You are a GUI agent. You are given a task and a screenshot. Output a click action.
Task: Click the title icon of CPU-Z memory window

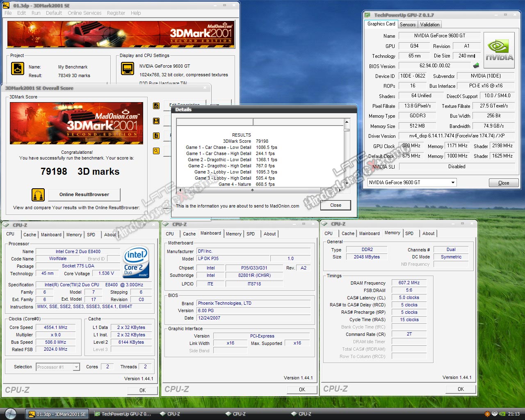324,224
